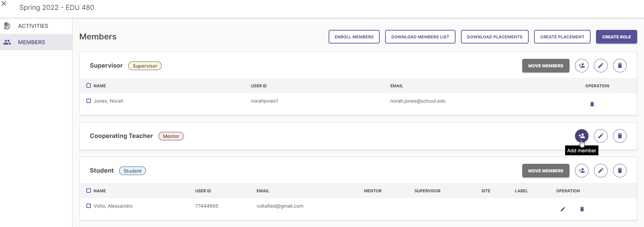Click the blue Student tag badge

[133, 171]
